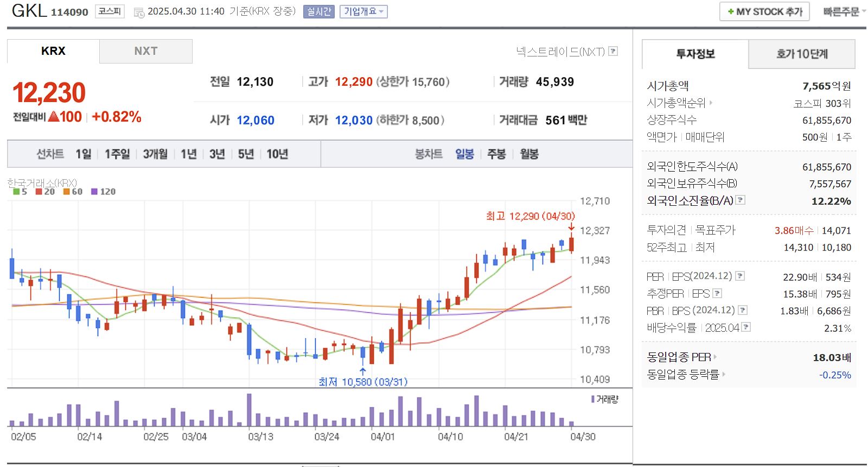Show the 1일 line chart

pos(84,154)
